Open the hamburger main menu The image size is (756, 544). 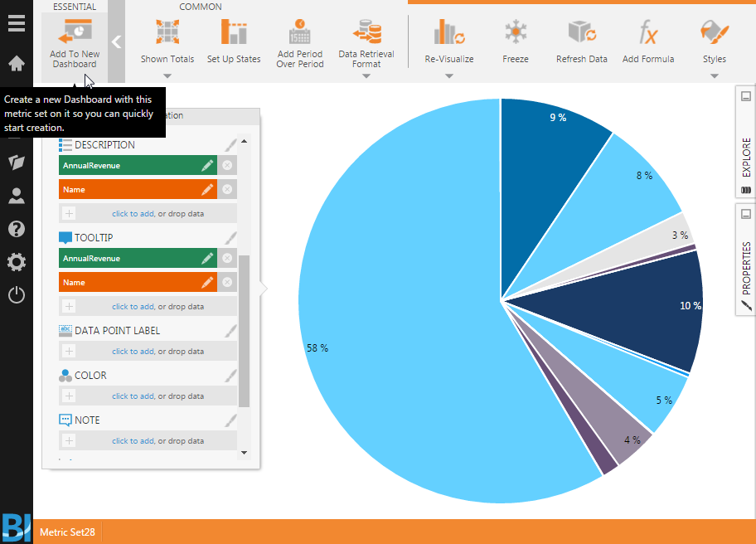click(17, 23)
